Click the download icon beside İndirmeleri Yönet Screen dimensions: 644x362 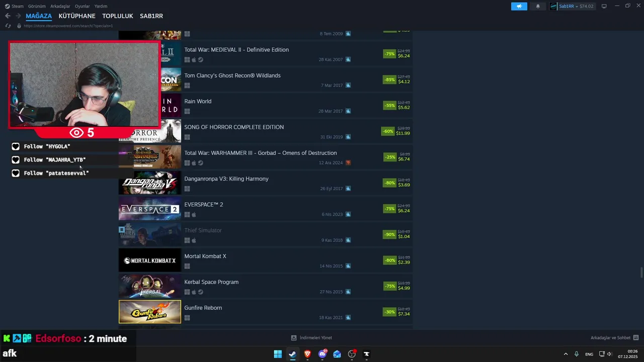point(294,338)
